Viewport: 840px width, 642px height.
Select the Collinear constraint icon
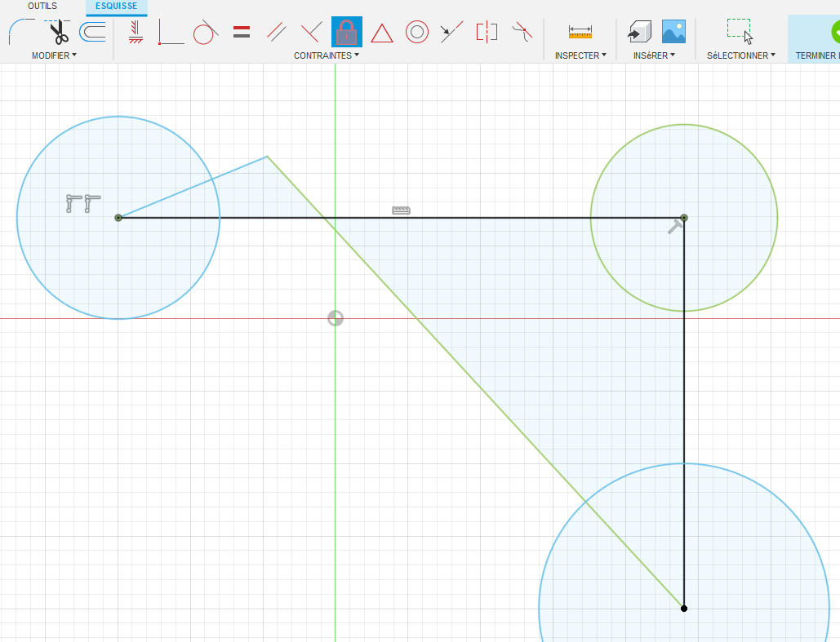point(451,32)
